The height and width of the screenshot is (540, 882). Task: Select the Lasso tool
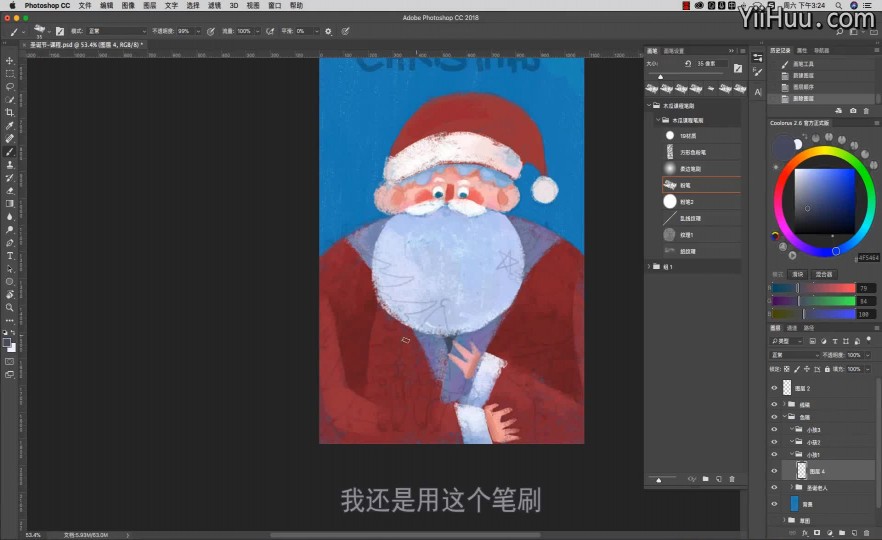coord(10,87)
